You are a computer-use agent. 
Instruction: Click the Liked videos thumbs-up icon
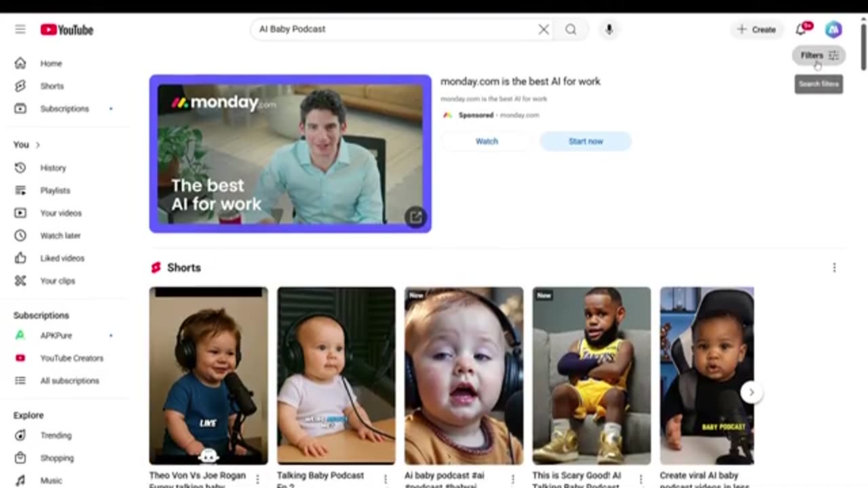pyautogui.click(x=20, y=258)
